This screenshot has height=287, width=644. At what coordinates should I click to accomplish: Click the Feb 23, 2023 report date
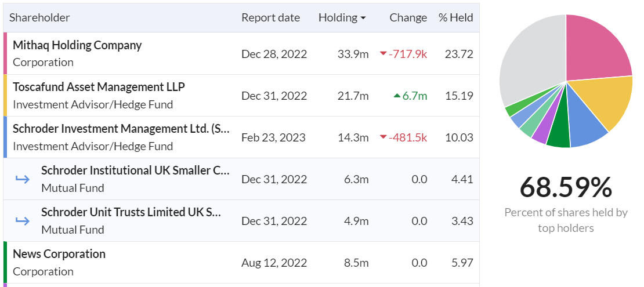tap(273, 137)
